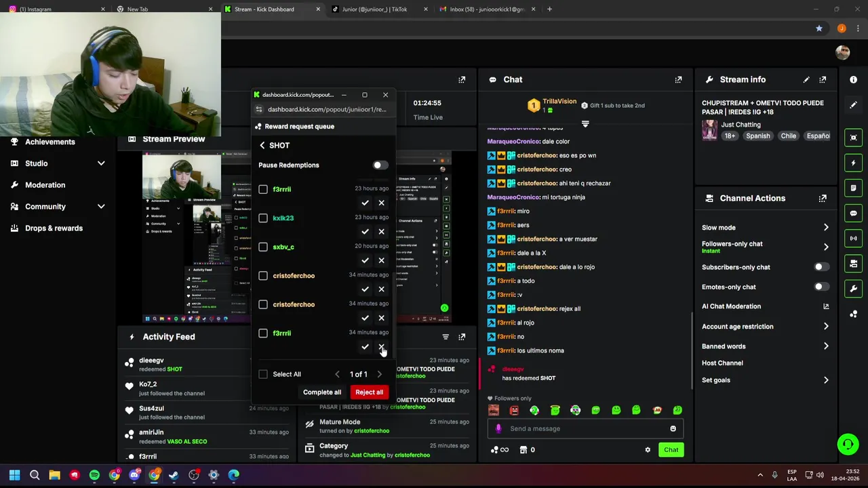Click the red Reject all button
Screen dimensions: 868x488
pos(370,392)
